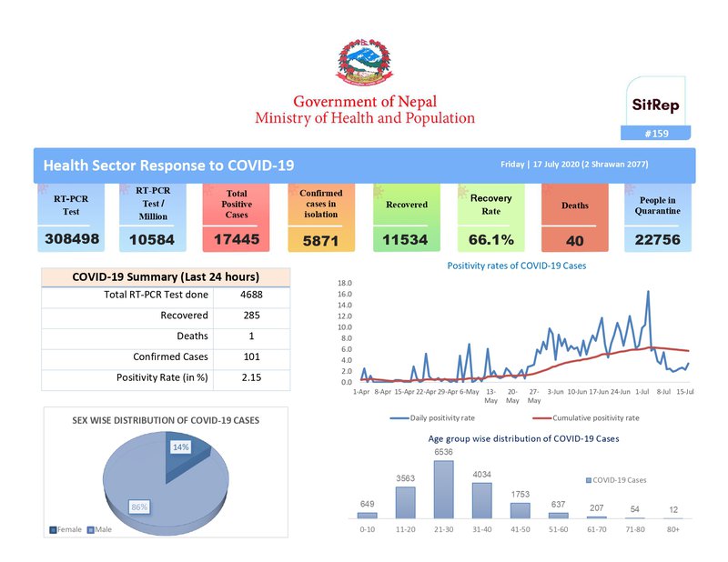Click the Cumulative positivity rate legend entry

pyautogui.click(x=586, y=417)
